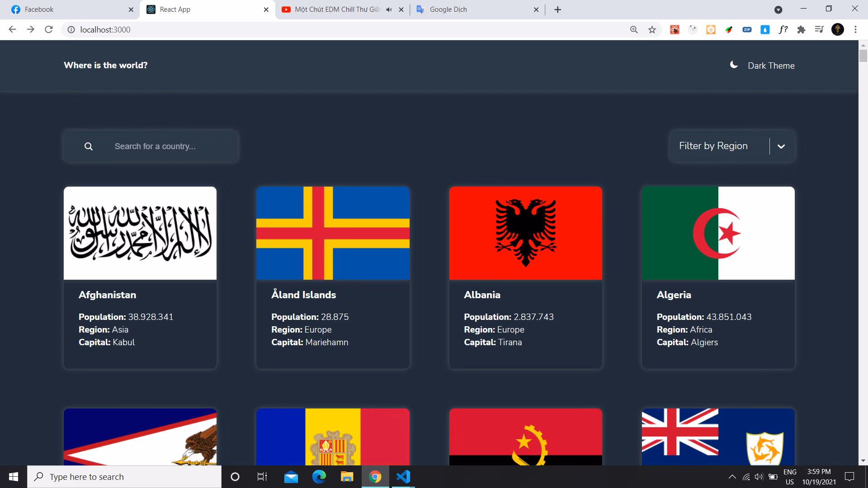868x488 pixels.
Task: Open the Windows Start menu
Action: [14, 477]
